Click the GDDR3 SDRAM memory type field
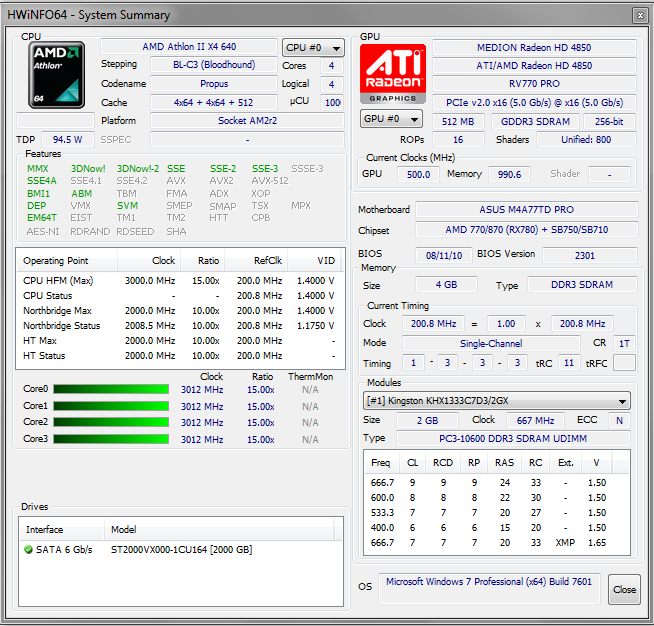654x626 pixels. (535, 121)
